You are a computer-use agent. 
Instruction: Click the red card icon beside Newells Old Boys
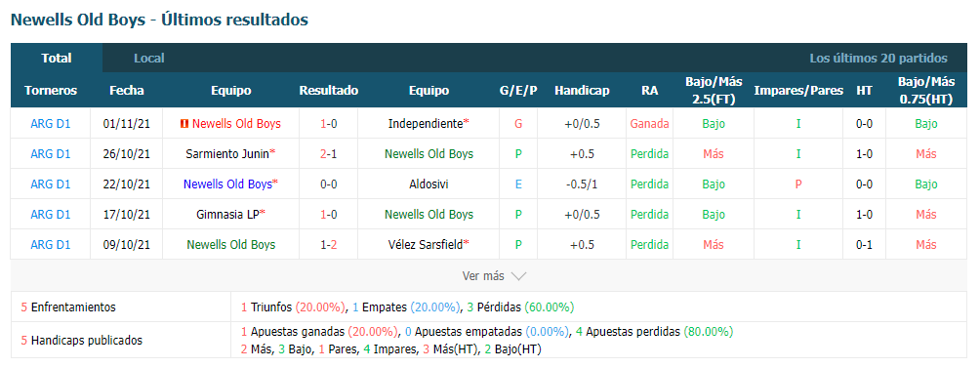(x=184, y=124)
